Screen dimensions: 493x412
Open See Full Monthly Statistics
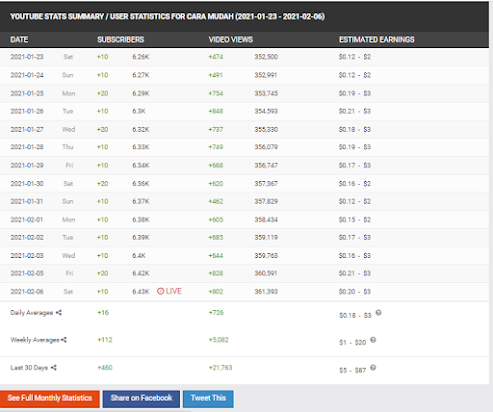tap(50, 399)
